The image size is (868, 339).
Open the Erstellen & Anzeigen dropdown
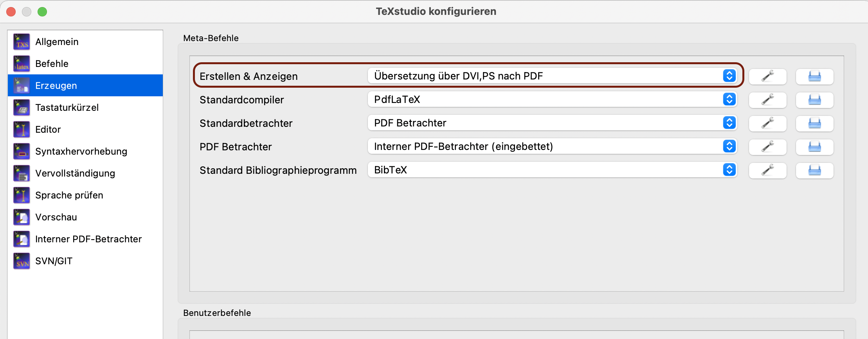tap(552, 76)
